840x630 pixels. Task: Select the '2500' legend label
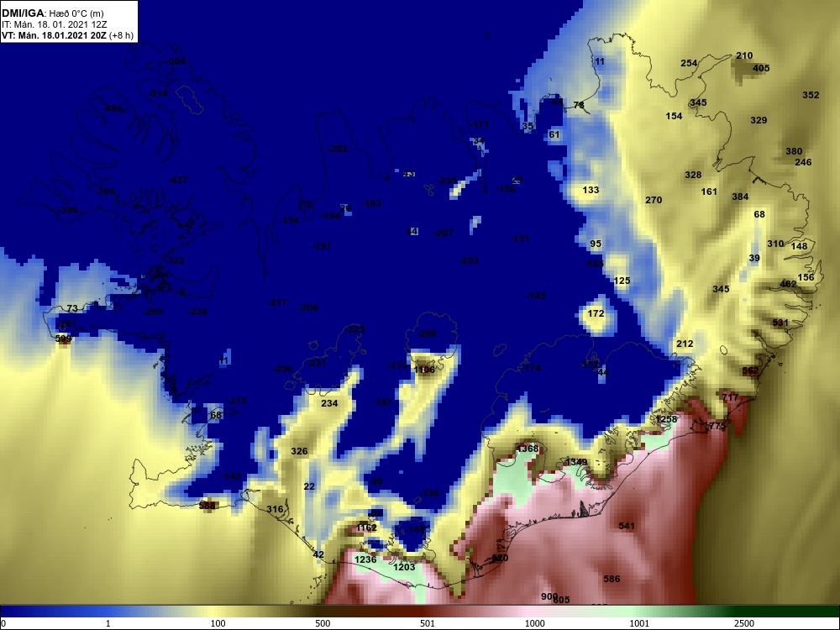pos(743,623)
